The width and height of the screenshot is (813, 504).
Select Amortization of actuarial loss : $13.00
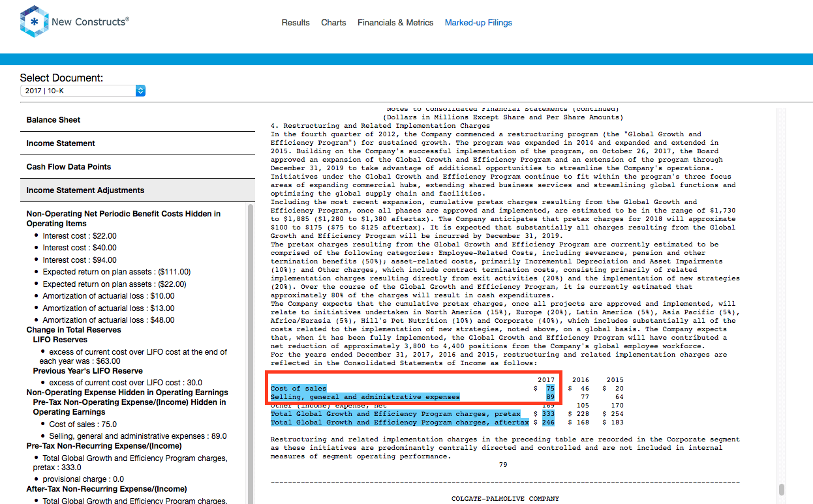pos(109,308)
